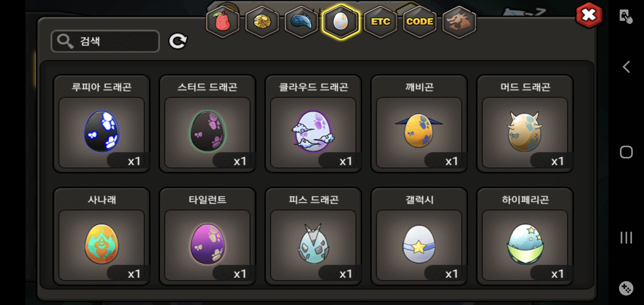Select the brown dragon head category icon
Image resolution: width=644 pixels, height=305 pixels.
[459, 22]
